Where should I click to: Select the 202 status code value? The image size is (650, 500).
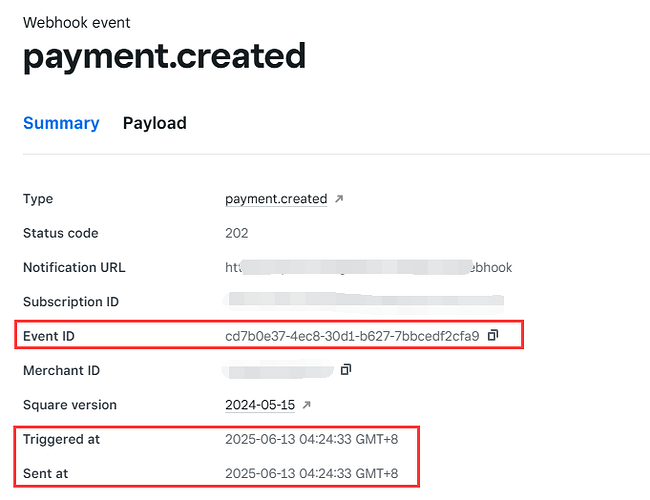coord(237,233)
